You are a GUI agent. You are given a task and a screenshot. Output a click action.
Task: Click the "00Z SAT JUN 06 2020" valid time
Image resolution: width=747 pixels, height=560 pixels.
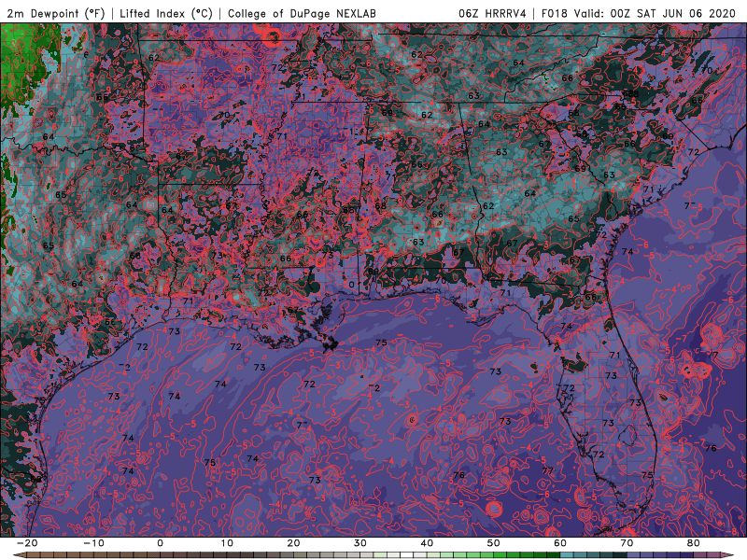(672, 14)
